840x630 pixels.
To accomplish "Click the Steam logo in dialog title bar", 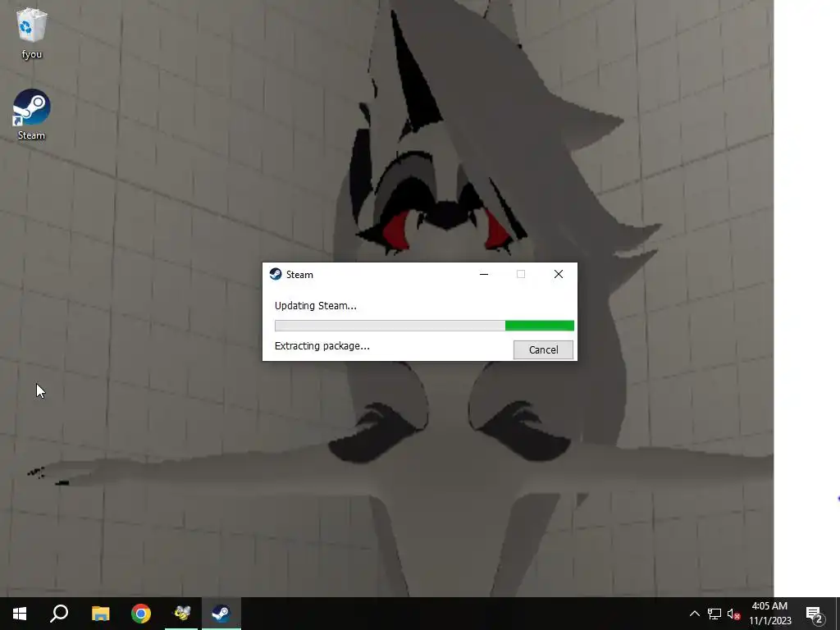I will tap(276, 274).
